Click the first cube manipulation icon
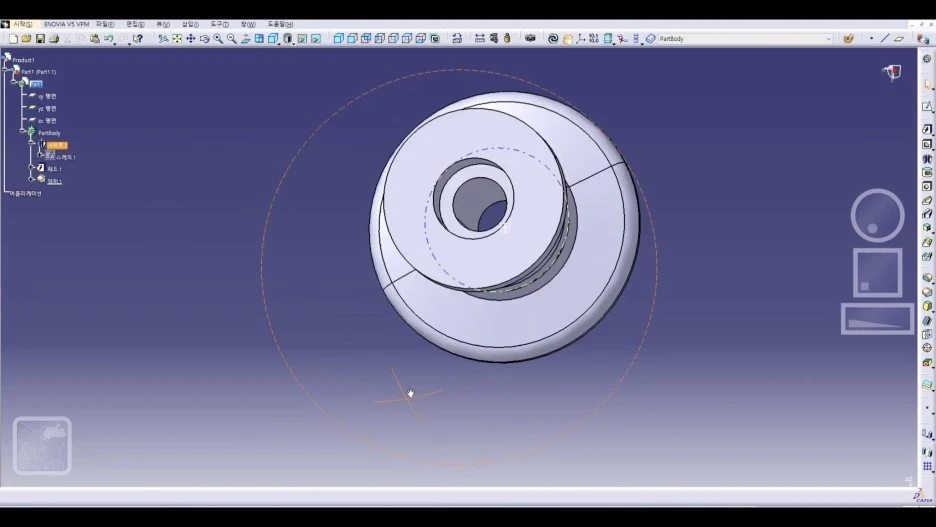The image size is (936, 527). (x=338, y=39)
